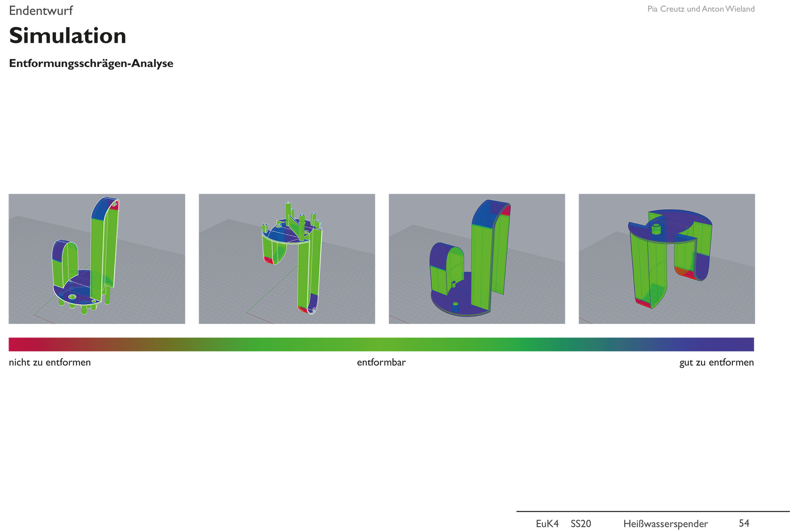Click the 'Endentwurf' section label

pyautogui.click(x=41, y=11)
